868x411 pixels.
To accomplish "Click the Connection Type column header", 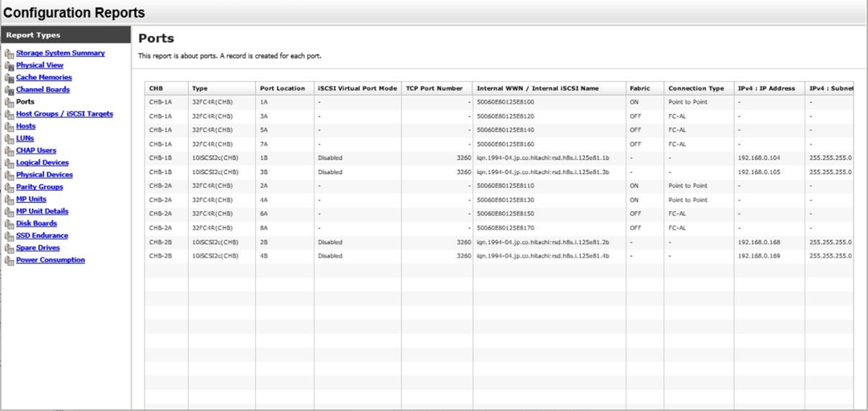I will tap(696, 88).
